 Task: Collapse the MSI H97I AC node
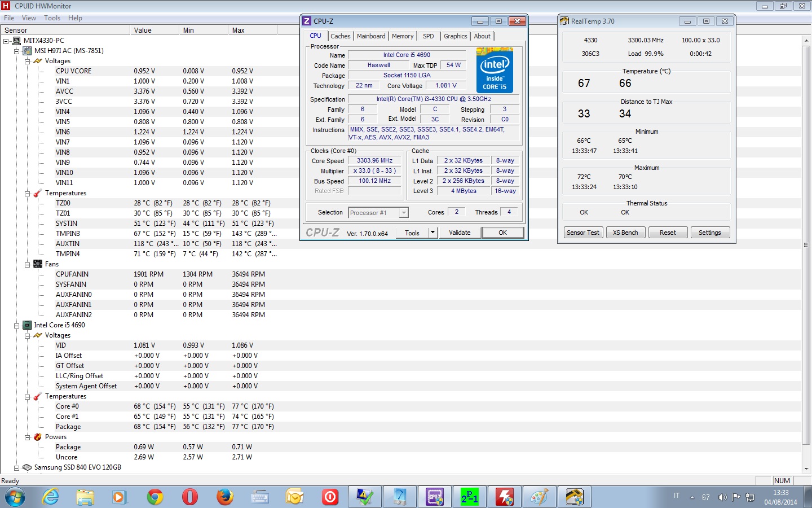pos(16,51)
